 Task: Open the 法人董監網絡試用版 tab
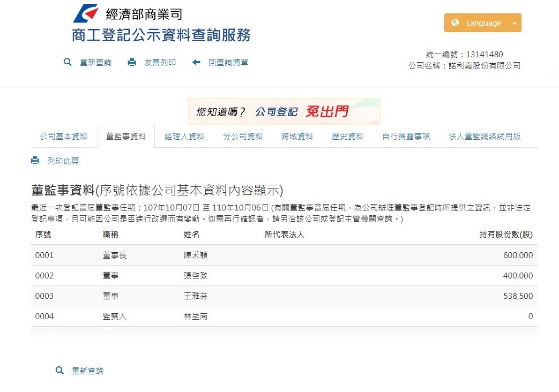(485, 136)
